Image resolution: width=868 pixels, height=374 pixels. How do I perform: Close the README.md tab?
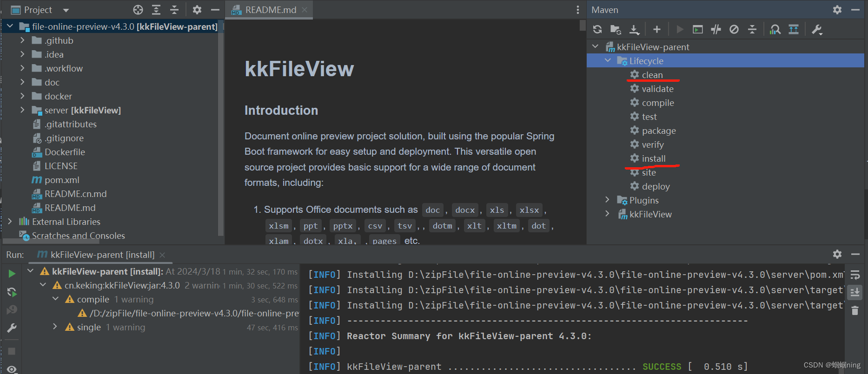point(305,10)
